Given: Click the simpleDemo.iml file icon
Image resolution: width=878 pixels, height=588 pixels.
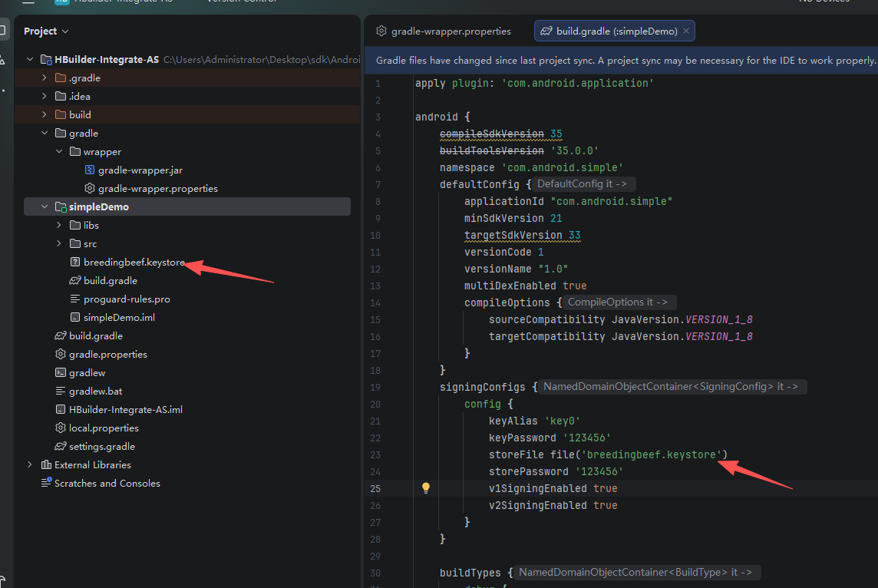Looking at the screenshot, I should pos(75,318).
